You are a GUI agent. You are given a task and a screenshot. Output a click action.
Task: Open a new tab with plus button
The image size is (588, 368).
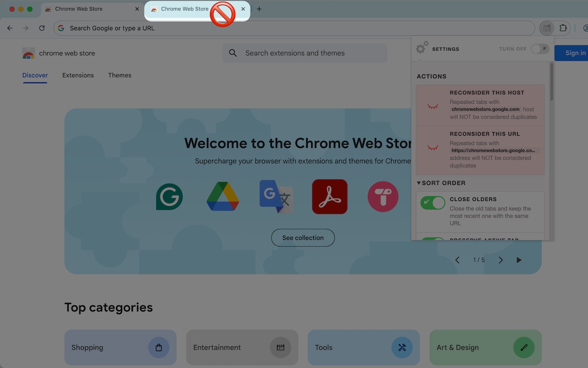pyautogui.click(x=259, y=9)
